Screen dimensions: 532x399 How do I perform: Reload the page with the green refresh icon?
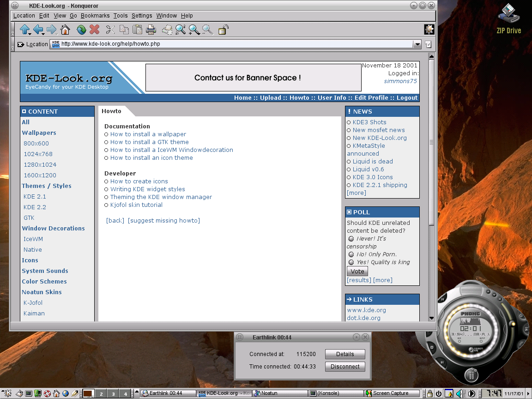click(81, 30)
